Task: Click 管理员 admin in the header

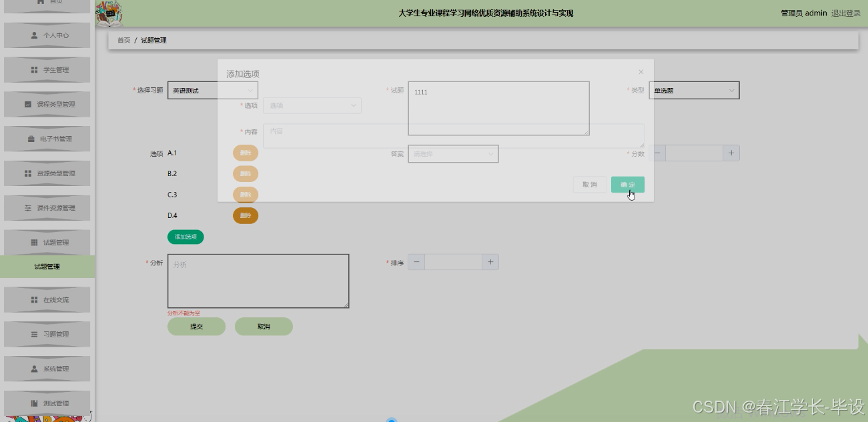Action: click(804, 13)
